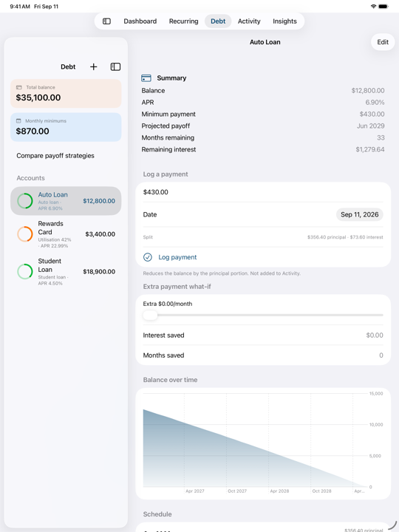This screenshot has width=399, height=532.
Task: Click the APR 6.90% value
Action: click(375, 103)
